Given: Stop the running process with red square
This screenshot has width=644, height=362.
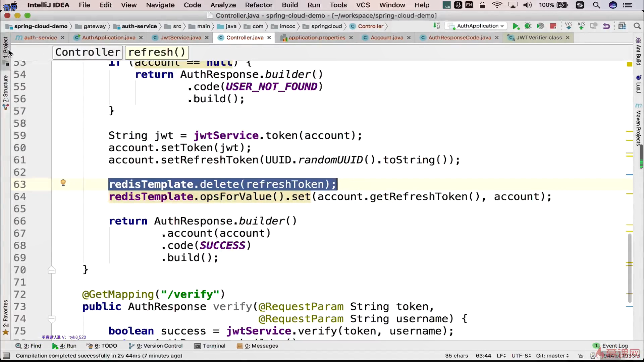Looking at the screenshot, I should click(x=553, y=26).
